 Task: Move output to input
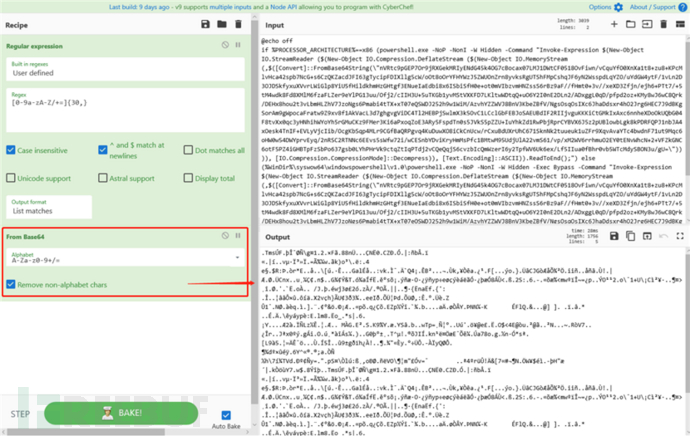point(647,236)
